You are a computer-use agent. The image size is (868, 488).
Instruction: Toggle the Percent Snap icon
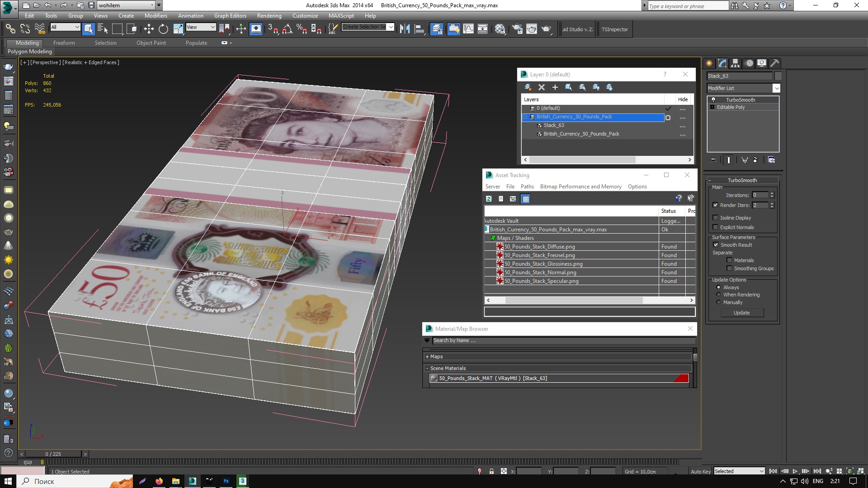tap(302, 29)
